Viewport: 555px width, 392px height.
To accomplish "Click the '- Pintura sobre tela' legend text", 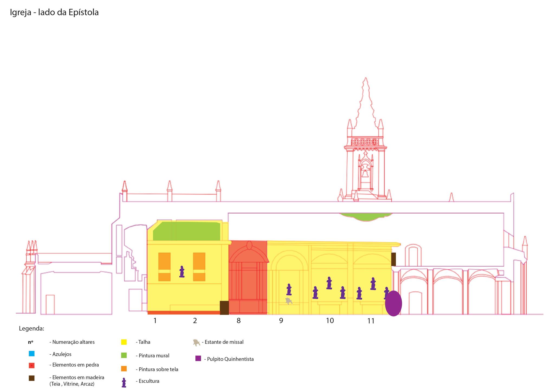I will pyautogui.click(x=157, y=369).
